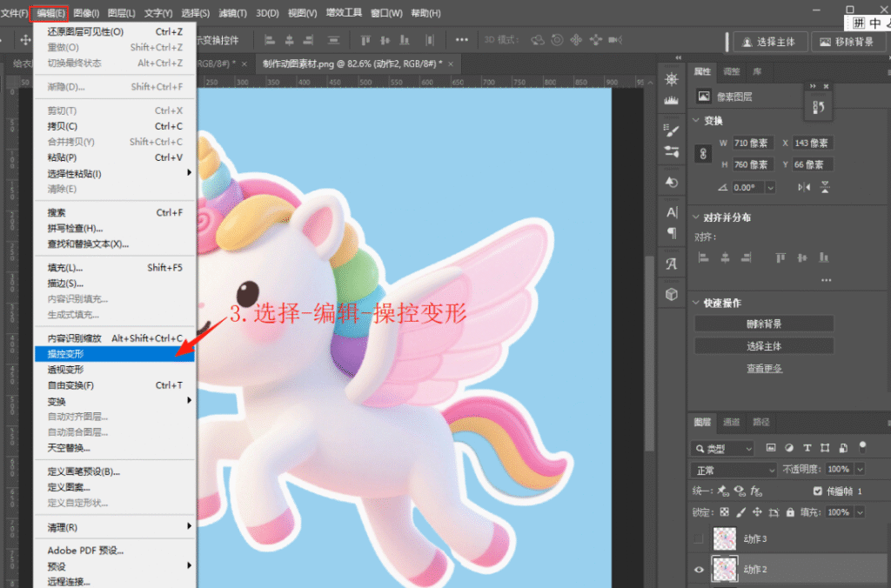Click align vertical centers icon in options bar
This screenshot has width=891, height=588.
[x=385, y=40]
